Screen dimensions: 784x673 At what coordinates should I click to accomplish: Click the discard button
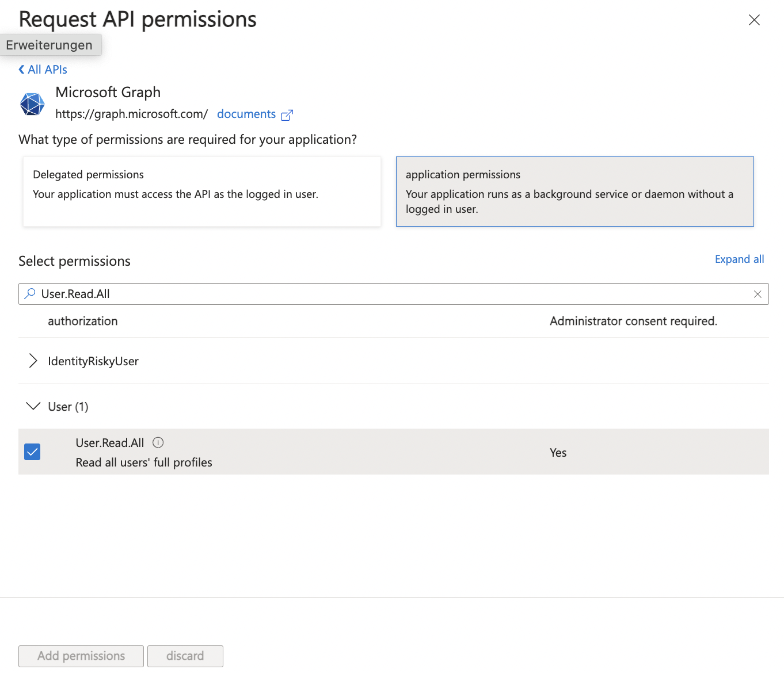[185, 656]
